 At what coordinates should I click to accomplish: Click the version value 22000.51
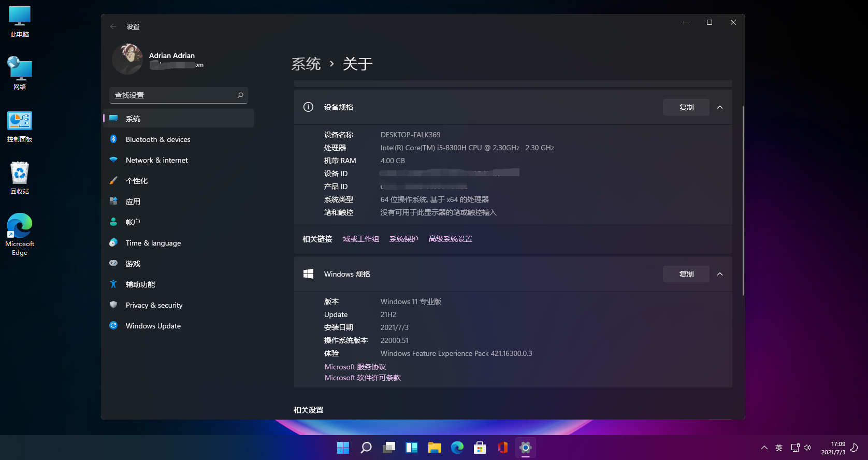(x=395, y=340)
